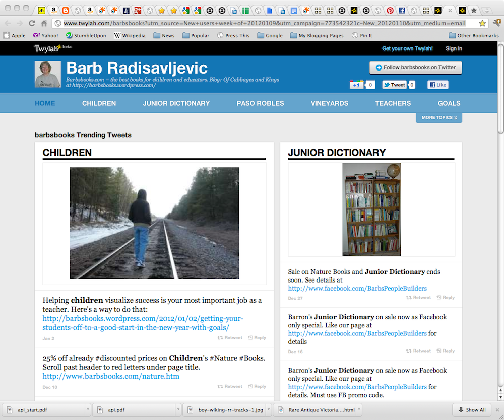The height and width of the screenshot is (420, 504).
Task: Expand the MORE TOPICS dropdown
Action: (439, 117)
